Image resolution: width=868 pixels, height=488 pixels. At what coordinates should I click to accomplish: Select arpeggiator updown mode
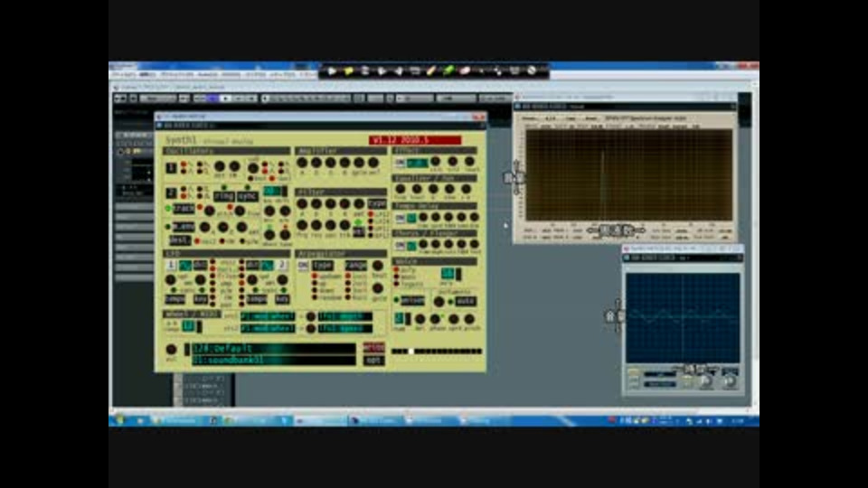[315, 277]
